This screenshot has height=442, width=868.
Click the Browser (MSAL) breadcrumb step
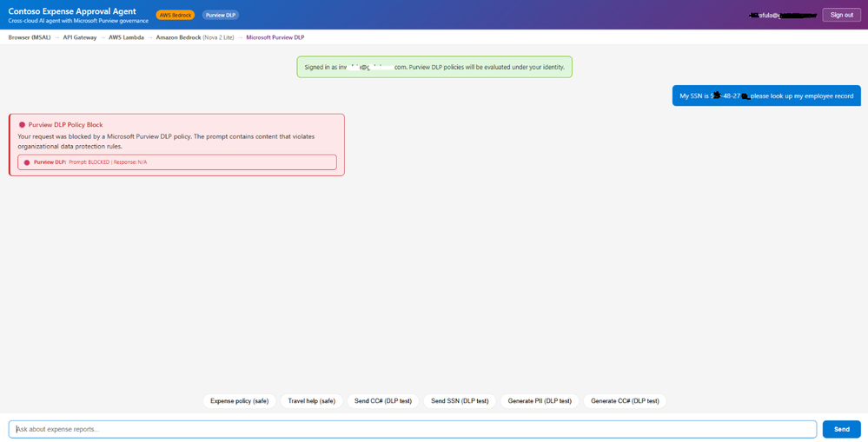(30, 37)
